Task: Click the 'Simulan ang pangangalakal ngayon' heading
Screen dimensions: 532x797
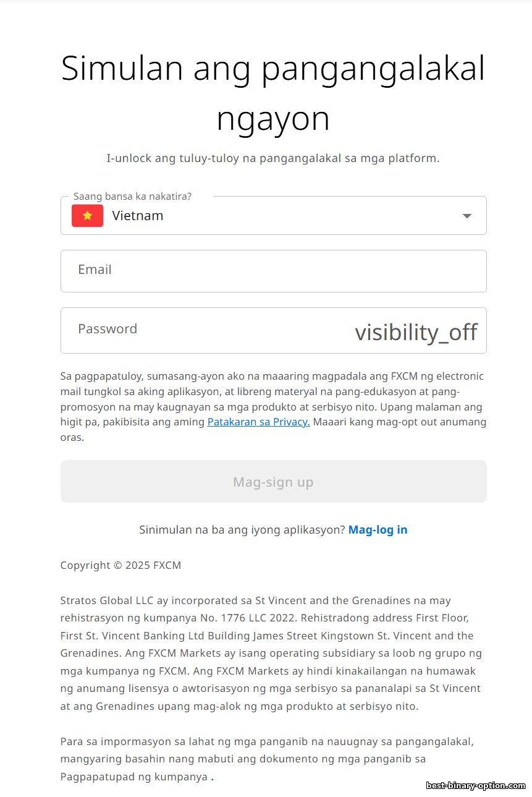Action: [273, 93]
